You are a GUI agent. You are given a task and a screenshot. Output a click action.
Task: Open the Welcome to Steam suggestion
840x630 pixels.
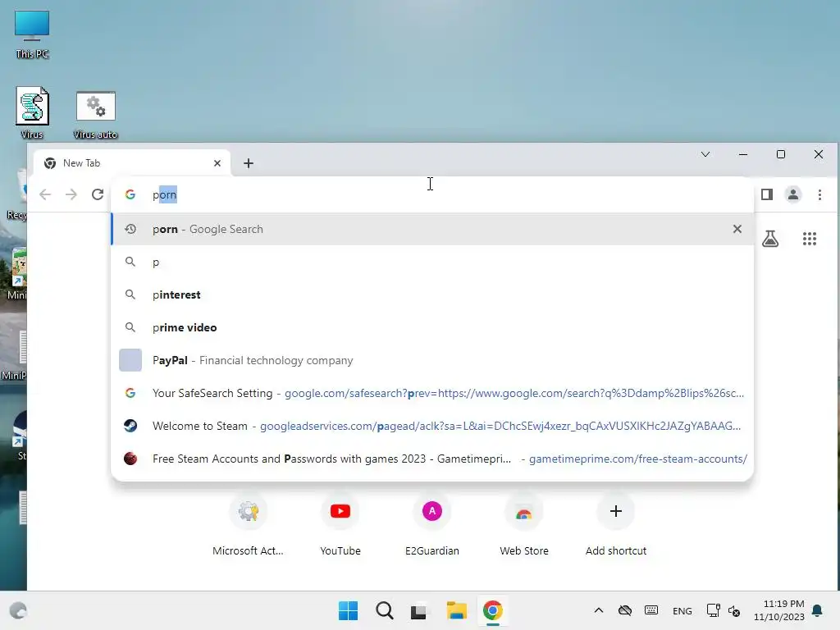tap(431, 426)
